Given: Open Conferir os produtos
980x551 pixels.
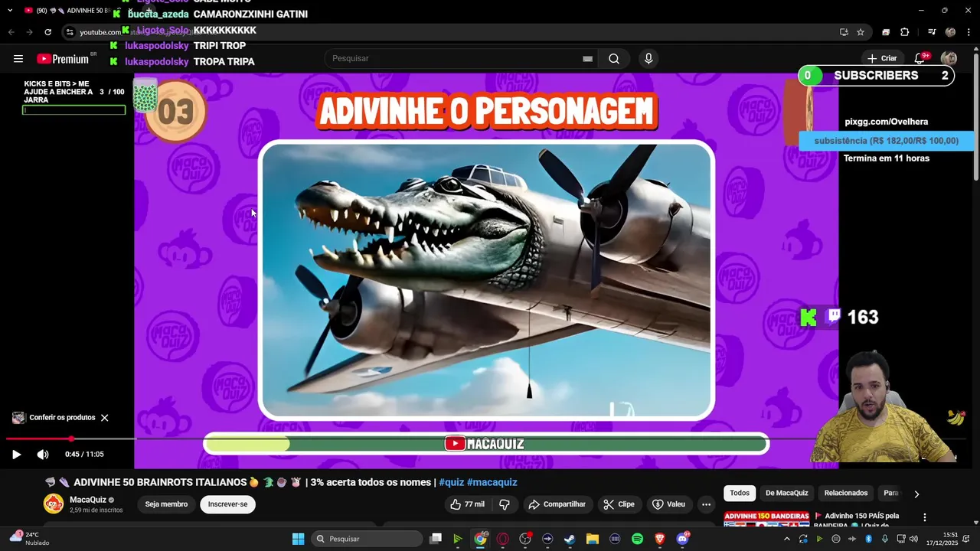Looking at the screenshot, I should tap(62, 418).
